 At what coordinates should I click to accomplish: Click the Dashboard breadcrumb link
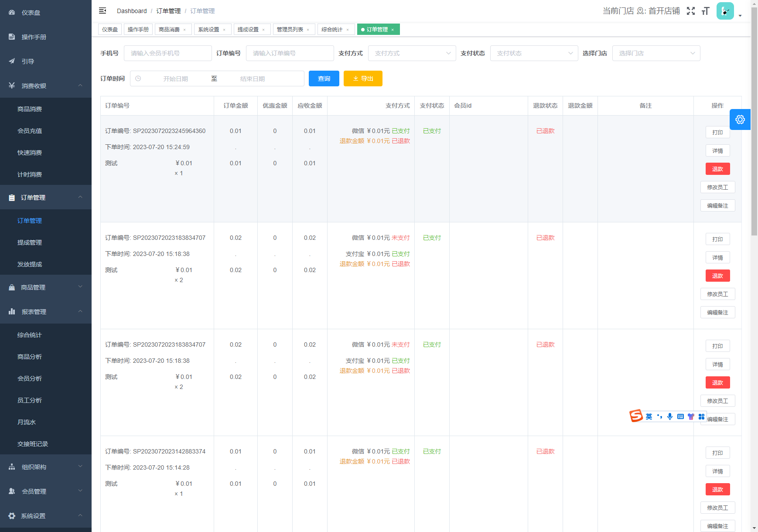point(132,11)
